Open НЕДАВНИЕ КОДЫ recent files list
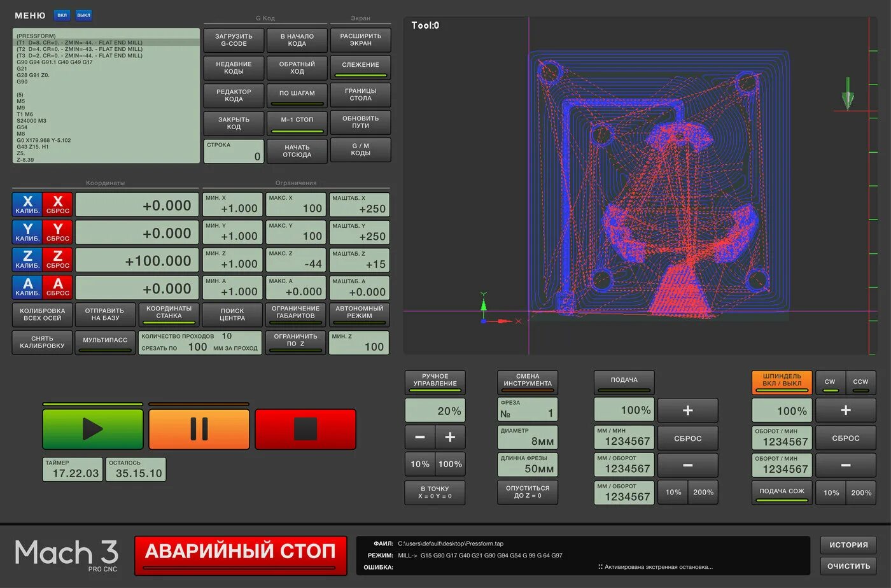This screenshot has height=588, width=891. 233,67
